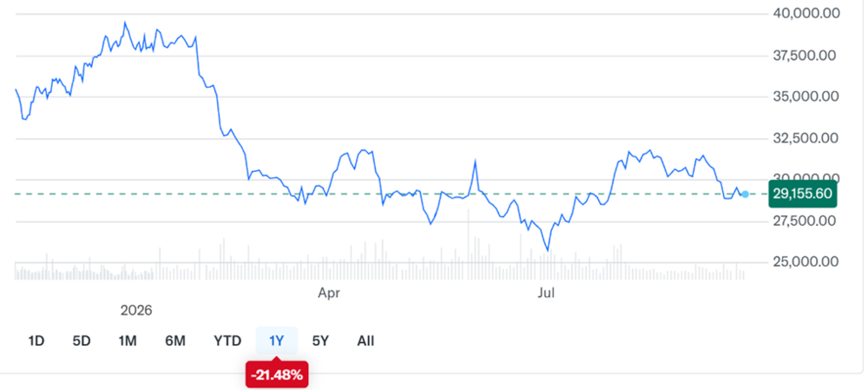The width and height of the screenshot is (868, 390).
Task: Click the Jul x-axis label
Action: tap(546, 293)
